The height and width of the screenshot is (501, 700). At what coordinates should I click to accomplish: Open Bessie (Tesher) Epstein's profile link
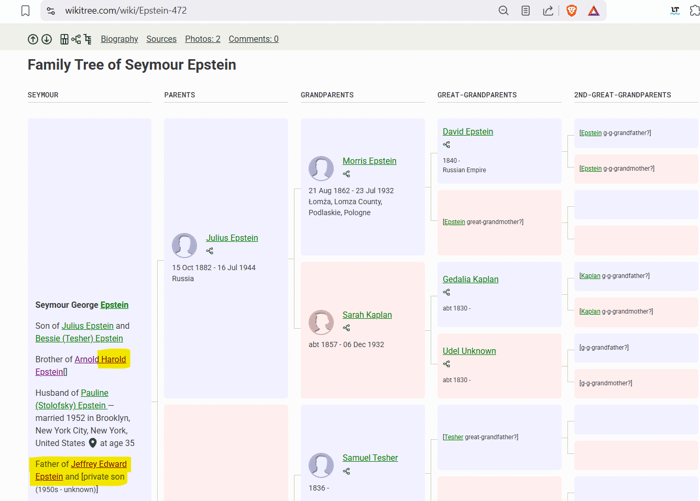click(x=79, y=339)
